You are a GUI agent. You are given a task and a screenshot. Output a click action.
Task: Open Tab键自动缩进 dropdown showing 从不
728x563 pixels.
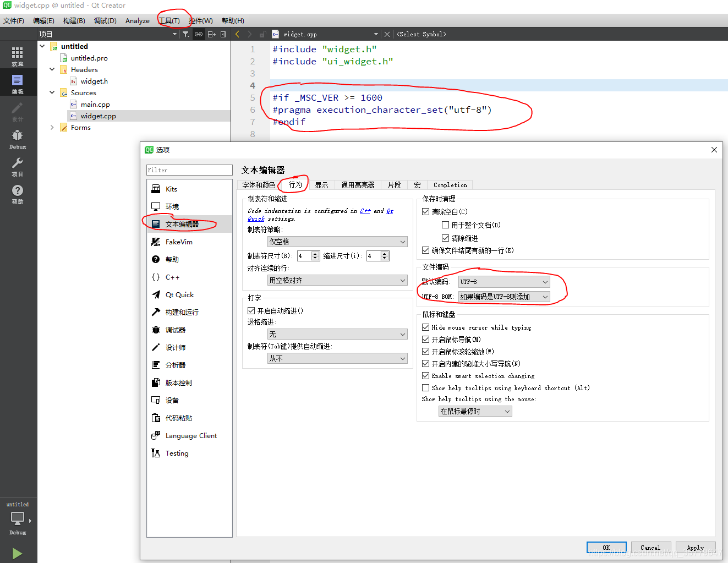tap(337, 358)
